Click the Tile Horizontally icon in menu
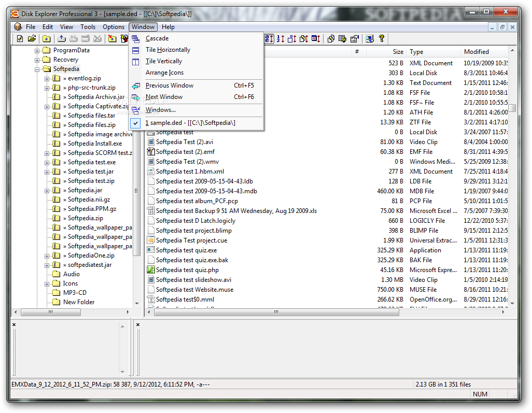 click(136, 50)
